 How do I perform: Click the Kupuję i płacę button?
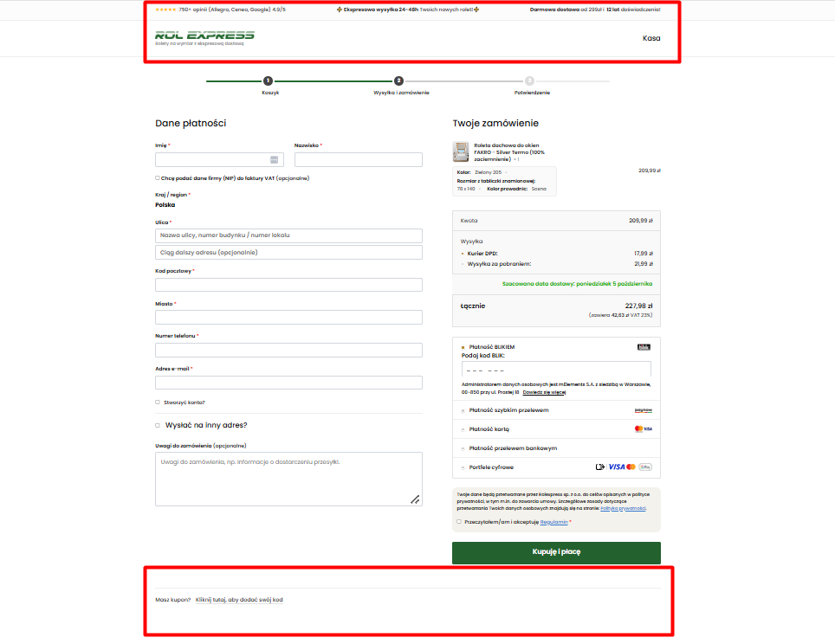click(556, 552)
